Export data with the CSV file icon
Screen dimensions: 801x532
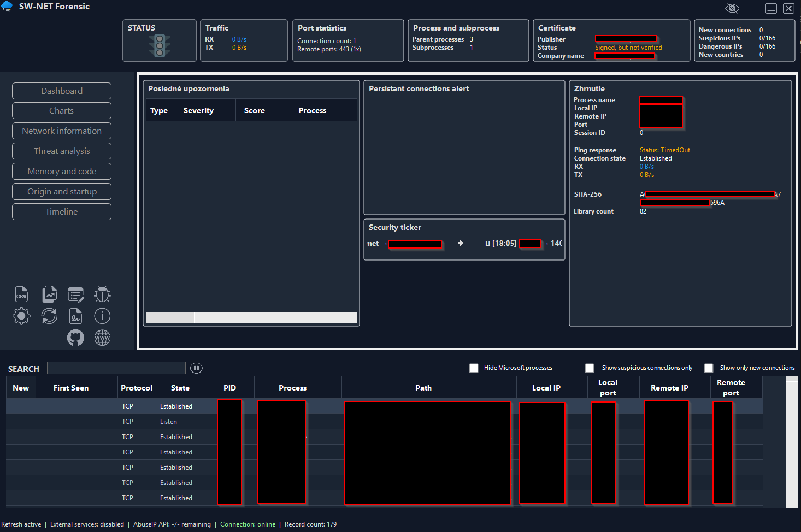pos(21,295)
